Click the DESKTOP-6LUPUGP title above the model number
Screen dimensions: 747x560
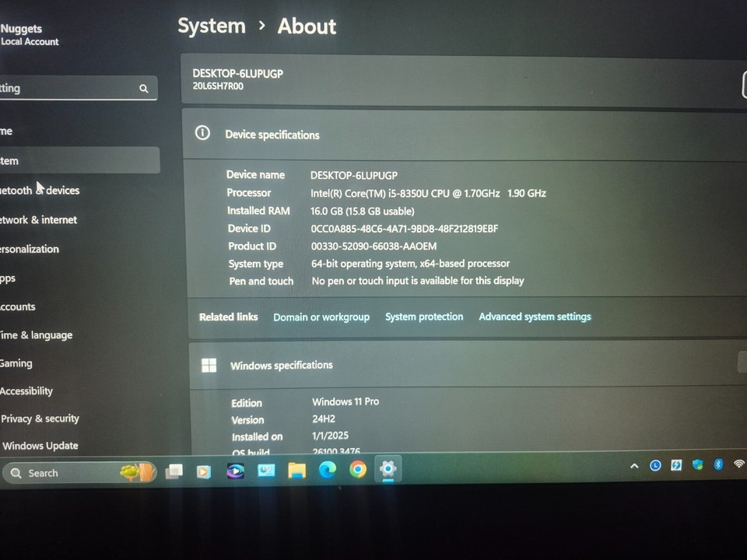(x=238, y=74)
